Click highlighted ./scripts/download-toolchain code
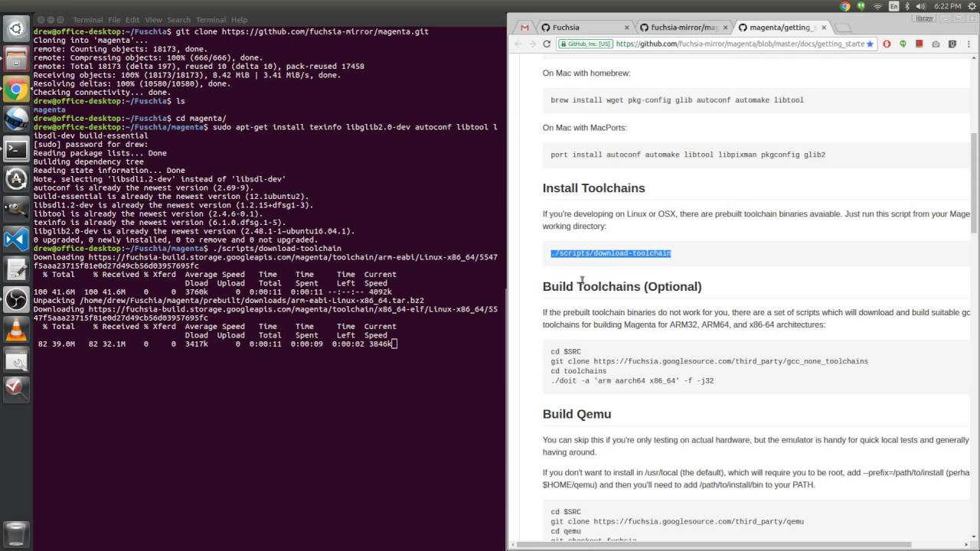The width and height of the screenshot is (980, 551). [x=610, y=253]
